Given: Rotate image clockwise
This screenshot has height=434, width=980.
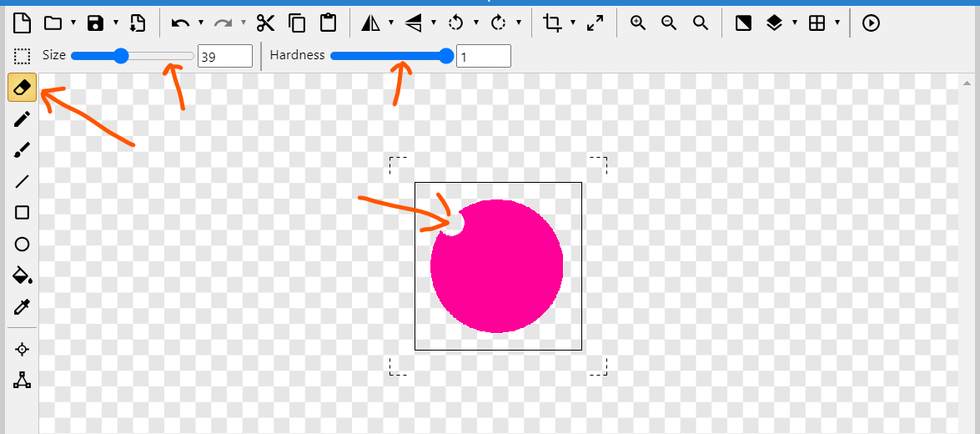Looking at the screenshot, I should tap(498, 23).
